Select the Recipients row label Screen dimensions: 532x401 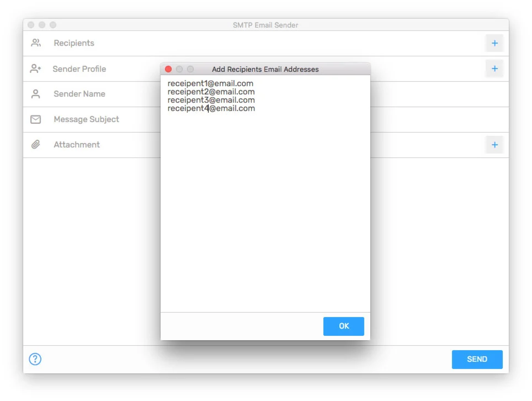click(x=74, y=43)
